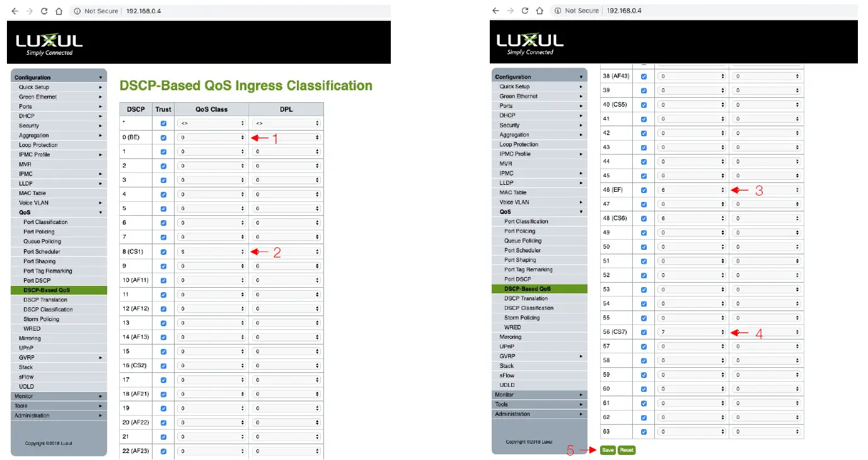Screen dimensions: 868x460
Task: Open the QoS Class dropdown for DSCP 8 (CS1)
Action: point(211,251)
